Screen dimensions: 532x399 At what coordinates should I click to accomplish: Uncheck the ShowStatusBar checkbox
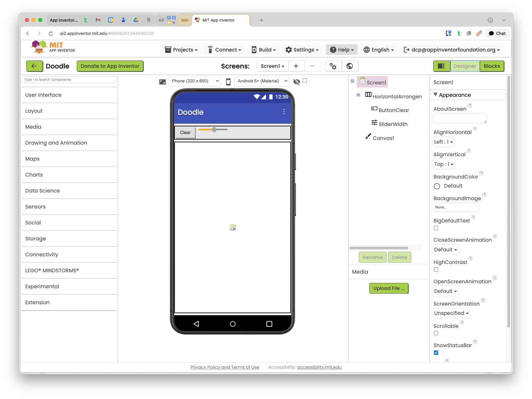click(436, 352)
